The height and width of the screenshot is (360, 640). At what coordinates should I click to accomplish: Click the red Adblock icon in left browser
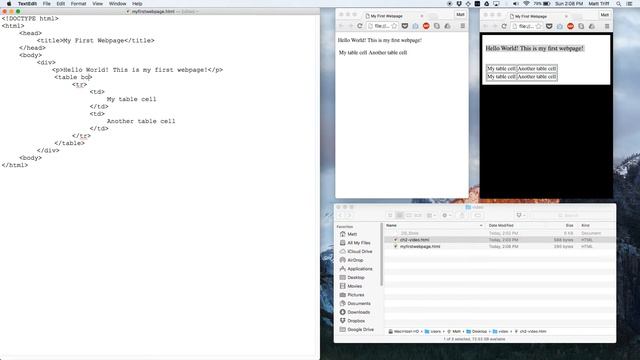(x=426, y=26)
